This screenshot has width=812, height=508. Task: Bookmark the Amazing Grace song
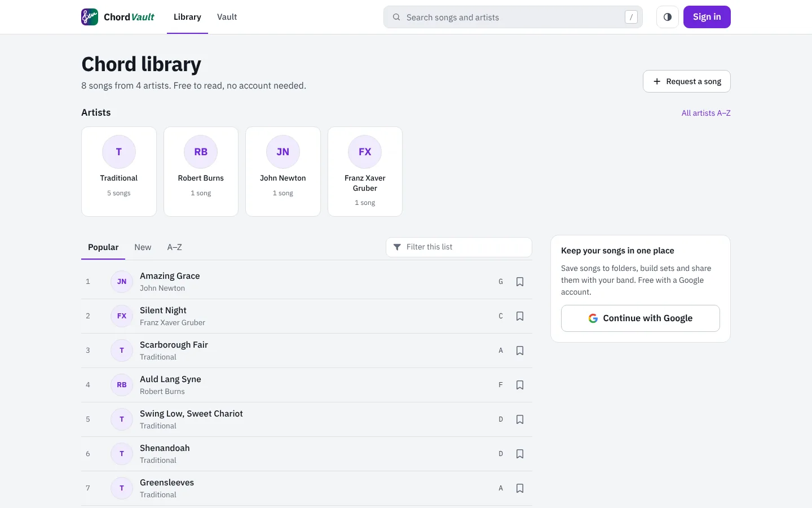click(520, 282)
